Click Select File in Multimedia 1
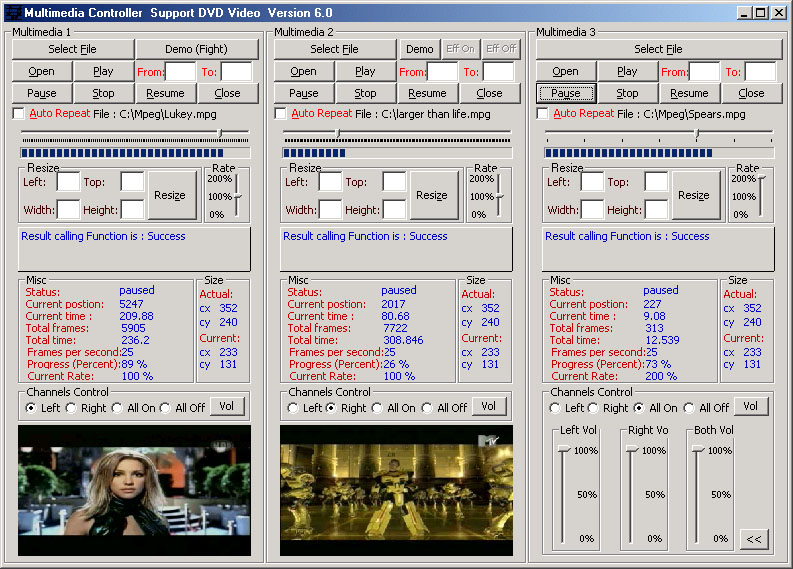This screenshot has width=793, height=569. (x=73, y=49)
